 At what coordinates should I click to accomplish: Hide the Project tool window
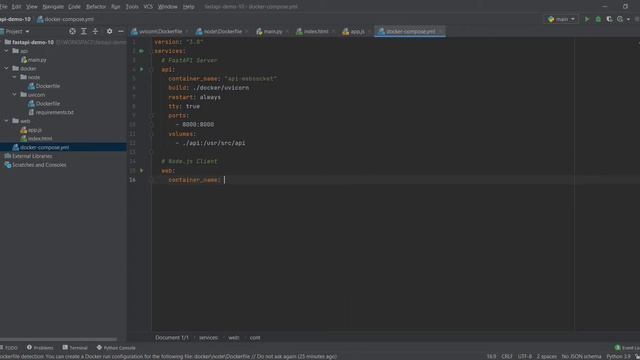[x=121, y=31]
